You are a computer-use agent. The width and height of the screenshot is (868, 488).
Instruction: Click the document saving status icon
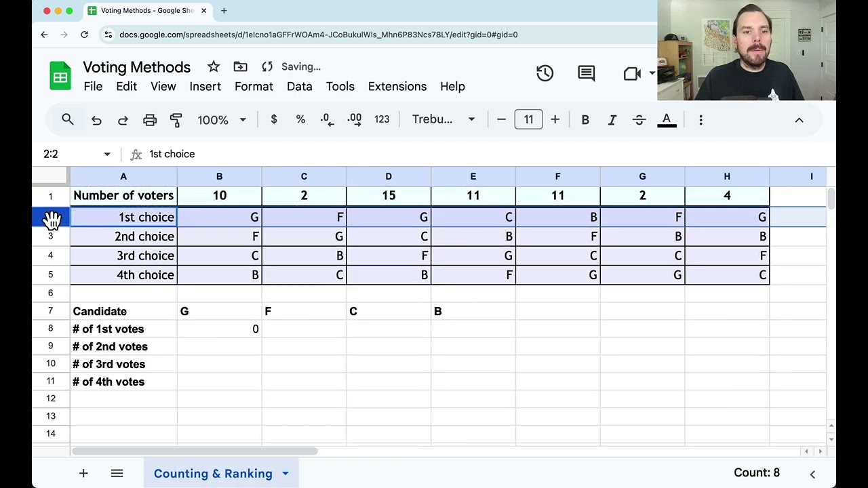[267, 66]
